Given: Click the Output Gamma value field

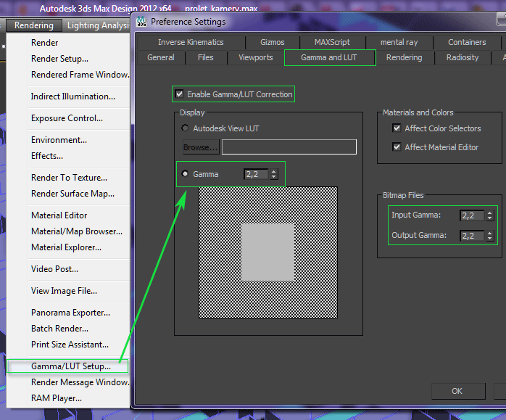Looking at the screenshot, I should (x=472, y=236).
